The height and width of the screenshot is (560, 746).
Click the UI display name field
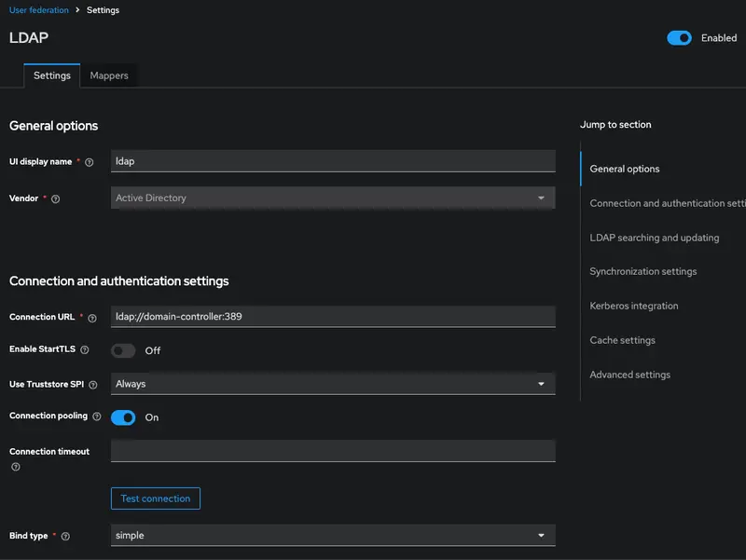333,161
